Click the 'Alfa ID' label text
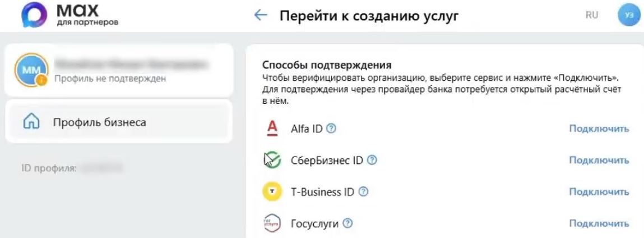The width and height of the screenshot is (644, 238). (307, 129)
